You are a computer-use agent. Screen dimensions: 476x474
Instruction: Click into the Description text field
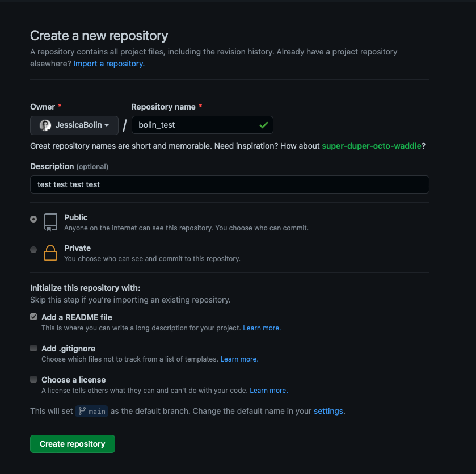click(229, 184)
